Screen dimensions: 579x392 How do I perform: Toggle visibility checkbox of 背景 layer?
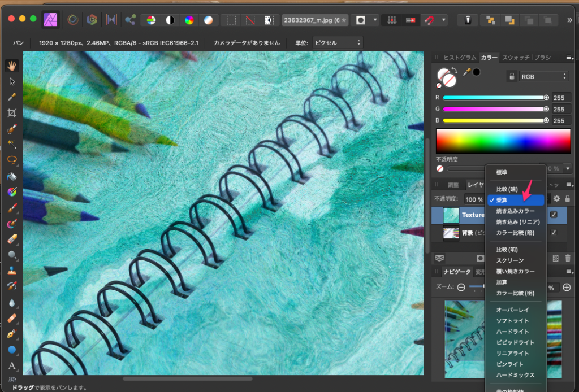coord(554,233)
